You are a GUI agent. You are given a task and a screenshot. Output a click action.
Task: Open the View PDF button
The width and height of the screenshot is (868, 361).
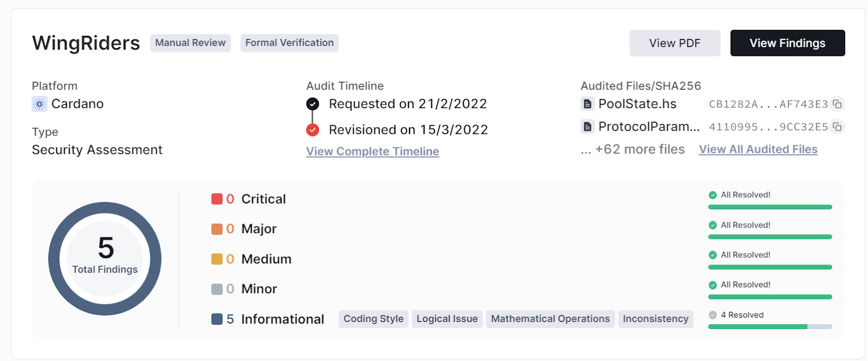[674, 43]
